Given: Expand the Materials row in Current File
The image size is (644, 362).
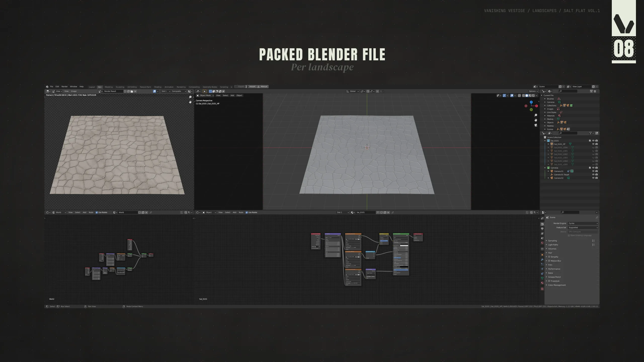Looking at the screenshot, I should pos(545,116).
